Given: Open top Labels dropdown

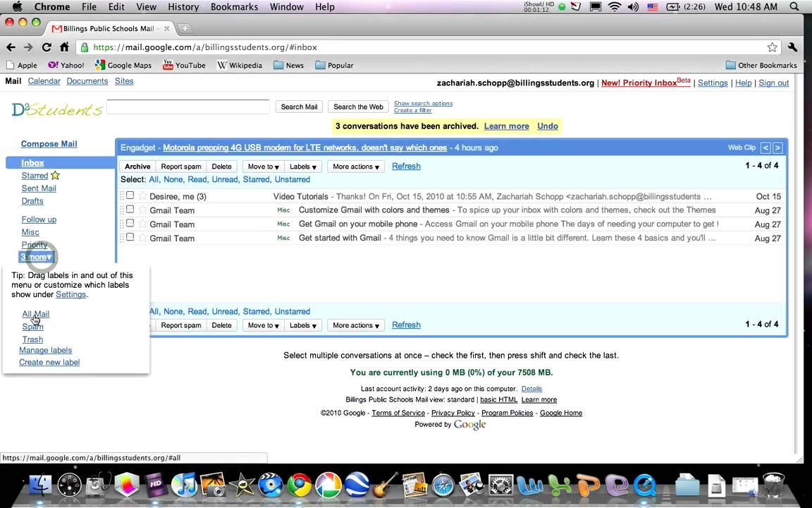Looking at the screenshot, I should pyautogui.click(x=303, y=167).
